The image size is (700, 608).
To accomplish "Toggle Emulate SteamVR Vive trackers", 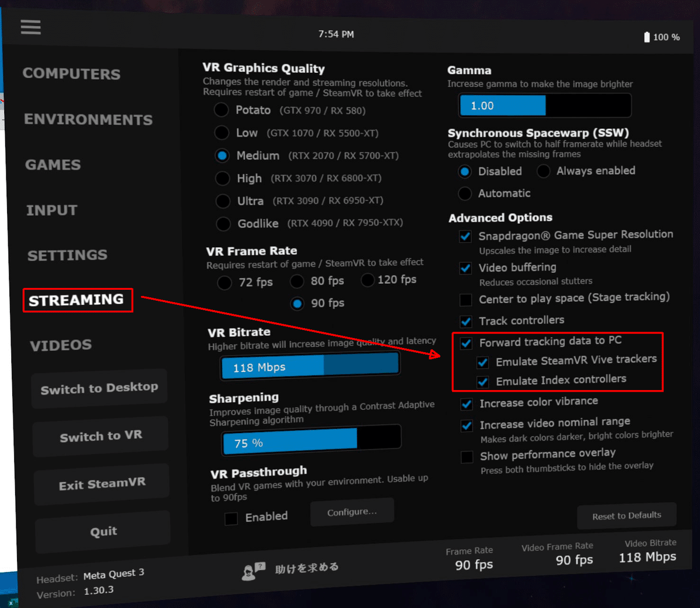I will click(x=482, y=363).
